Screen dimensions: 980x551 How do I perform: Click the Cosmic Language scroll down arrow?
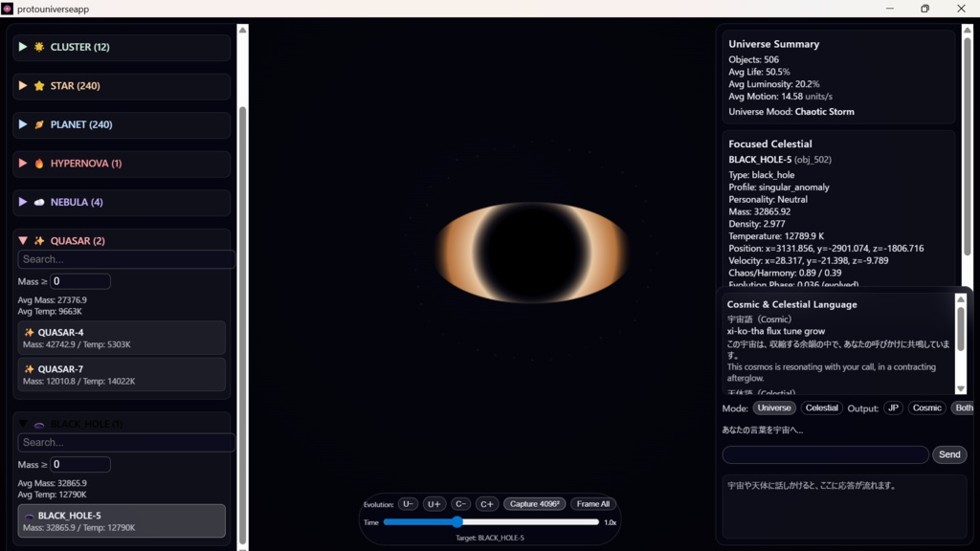[x=961, y=388]
